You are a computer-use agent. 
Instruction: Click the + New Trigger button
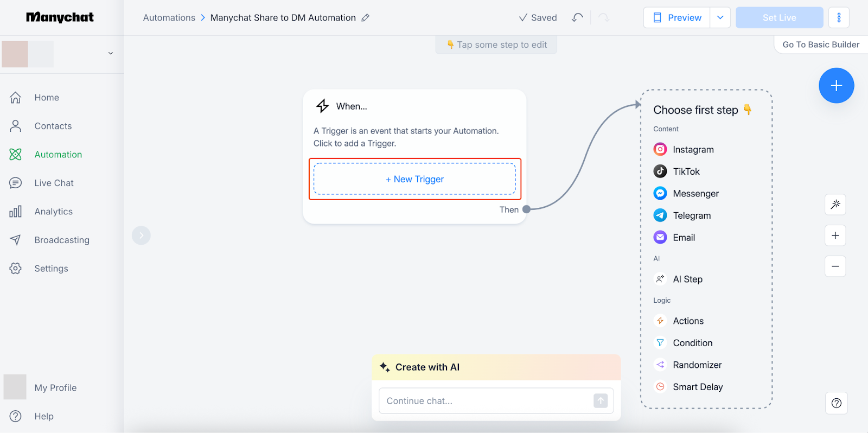[x=414, y=179]
